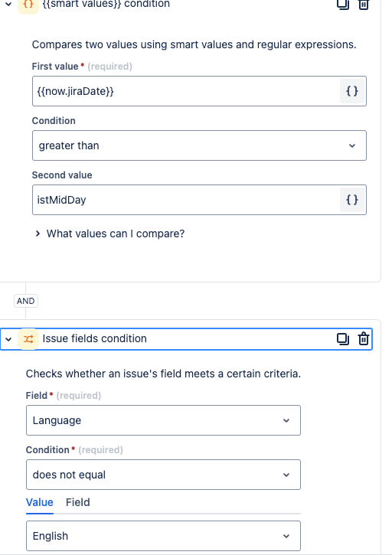Duplicate the smart values condition

[x=342, y=5]
